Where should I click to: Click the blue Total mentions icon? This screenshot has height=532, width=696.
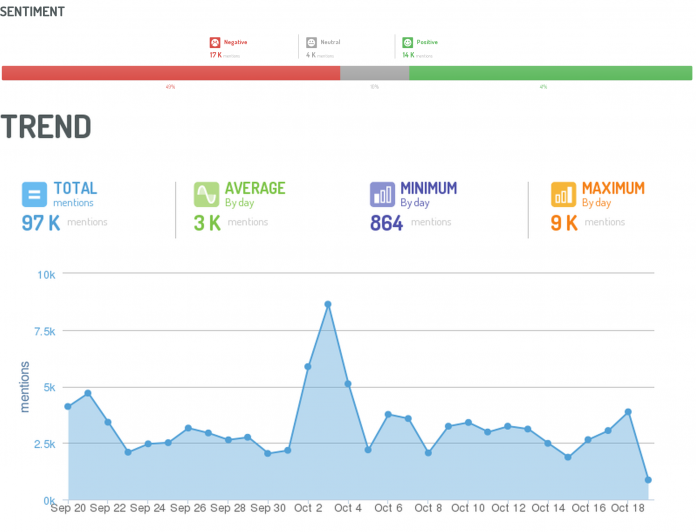(34, 194)
